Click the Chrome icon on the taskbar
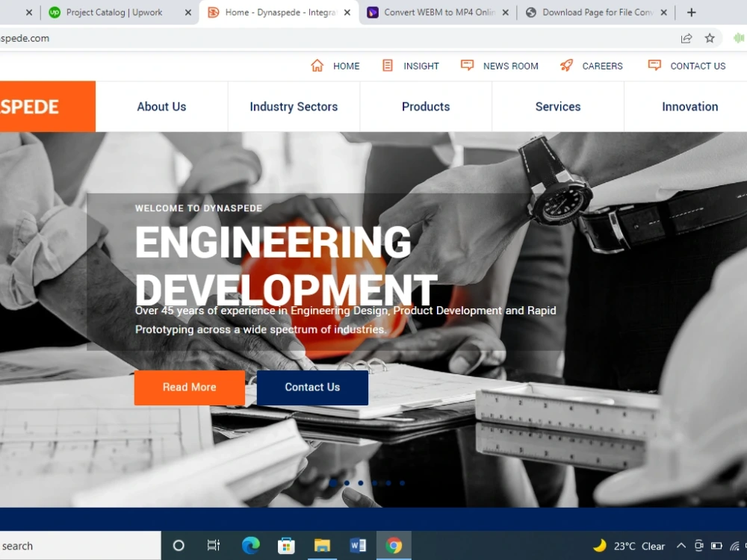Screen dimensions: 747x560 [x=394, y=546]
